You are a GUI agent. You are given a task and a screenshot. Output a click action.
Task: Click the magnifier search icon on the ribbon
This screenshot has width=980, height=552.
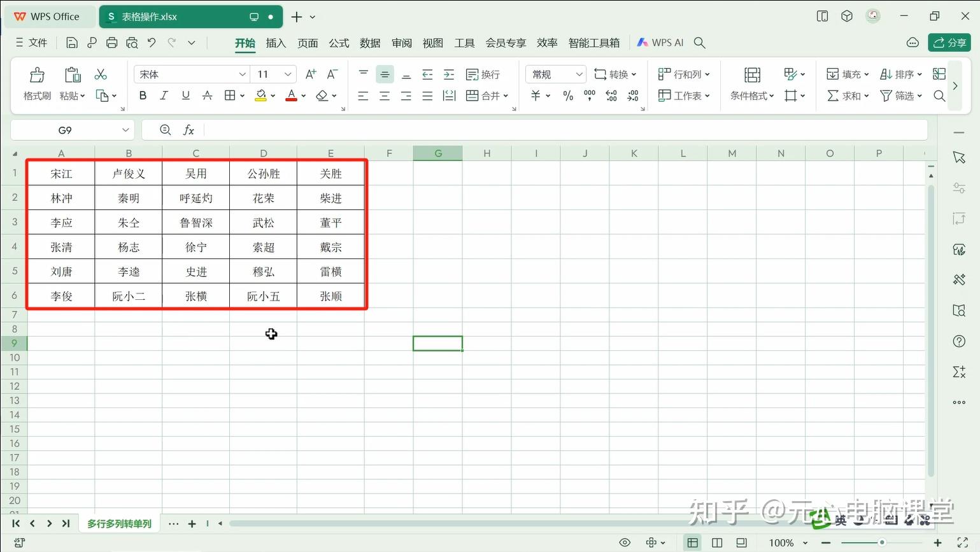[939, 96]
